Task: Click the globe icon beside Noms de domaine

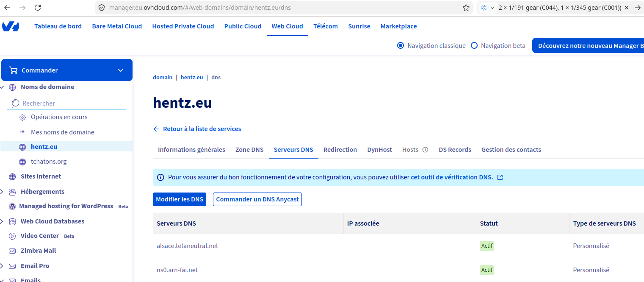Action: click(x=12, y=87)
